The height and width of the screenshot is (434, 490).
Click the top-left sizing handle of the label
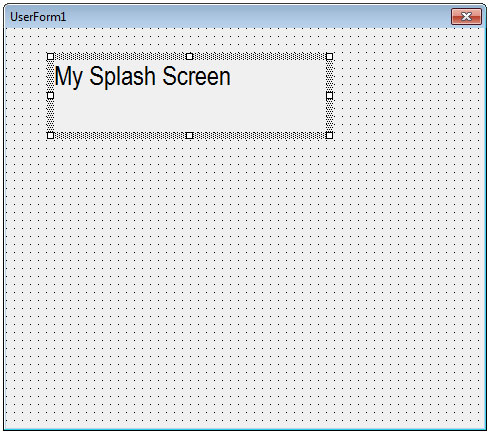(x=50, y=56)
